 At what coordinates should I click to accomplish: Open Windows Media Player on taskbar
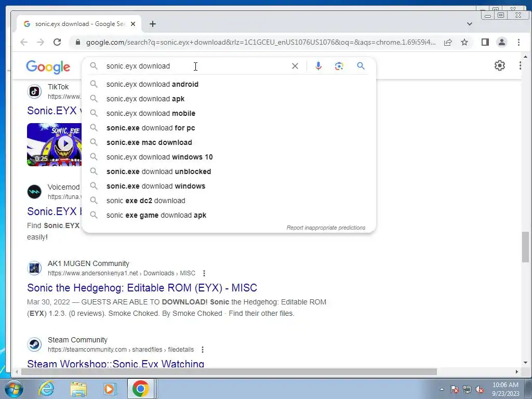coord(109,389)
